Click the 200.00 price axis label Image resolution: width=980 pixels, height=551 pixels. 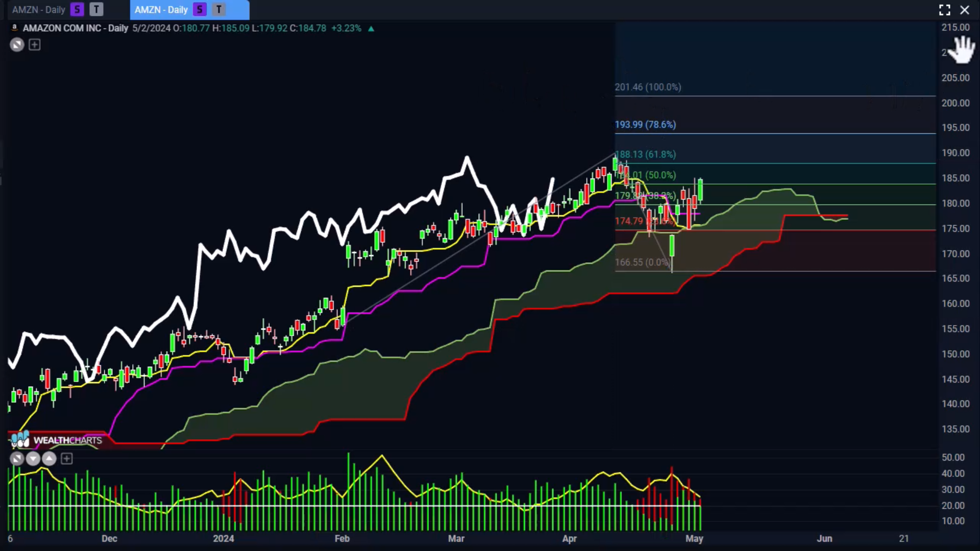tap(955, 103)
